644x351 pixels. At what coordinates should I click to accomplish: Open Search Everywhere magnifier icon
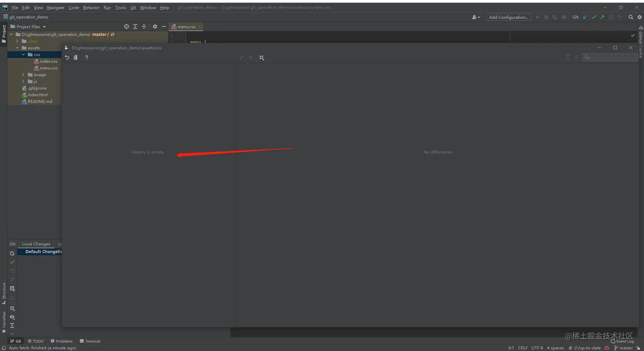point(631,17)
